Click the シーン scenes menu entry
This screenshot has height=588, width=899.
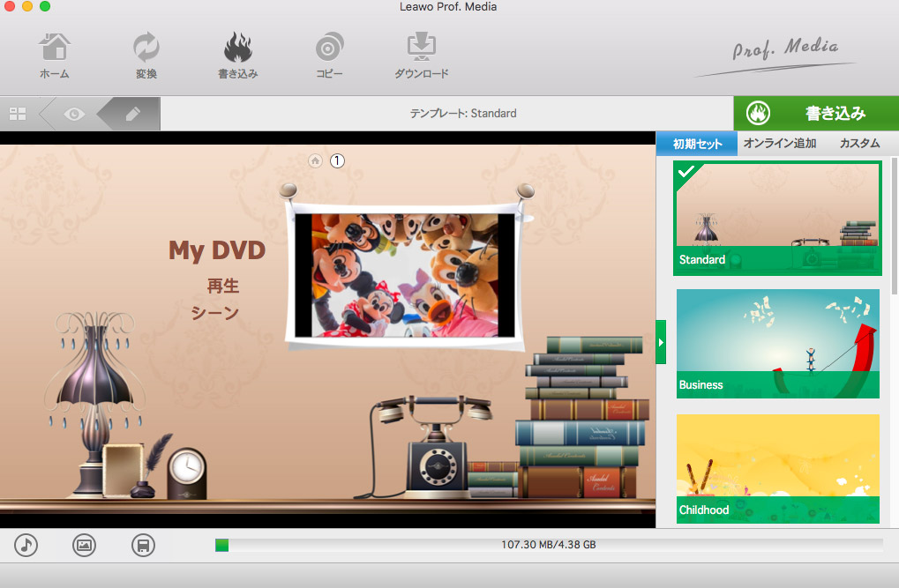pos(215,313)
